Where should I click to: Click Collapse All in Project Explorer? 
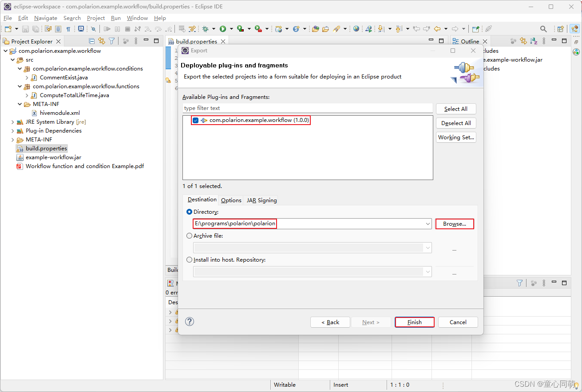click(x=92, y=41)
